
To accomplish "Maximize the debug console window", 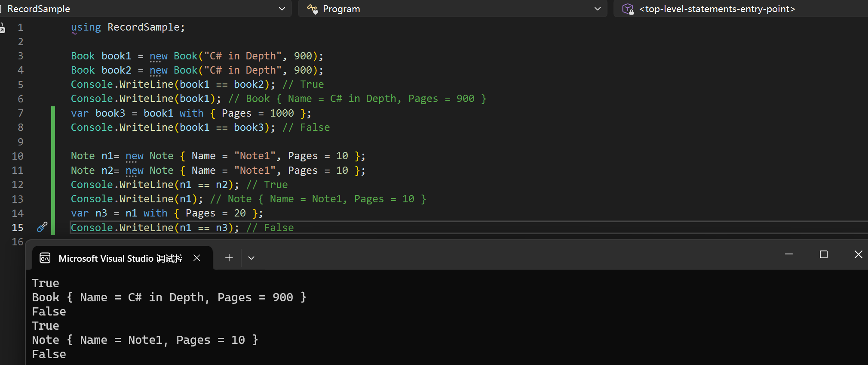I will point(824,254).
